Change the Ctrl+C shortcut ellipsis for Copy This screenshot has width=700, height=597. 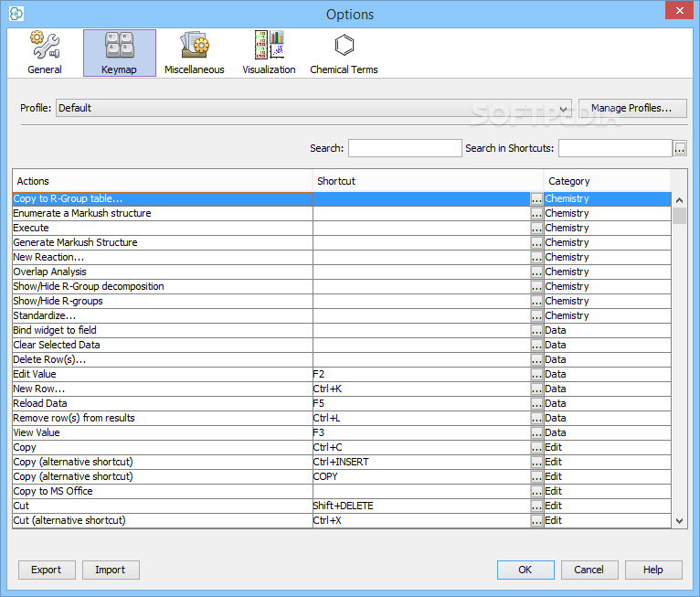pyautogui.click(x=536, y=447)
